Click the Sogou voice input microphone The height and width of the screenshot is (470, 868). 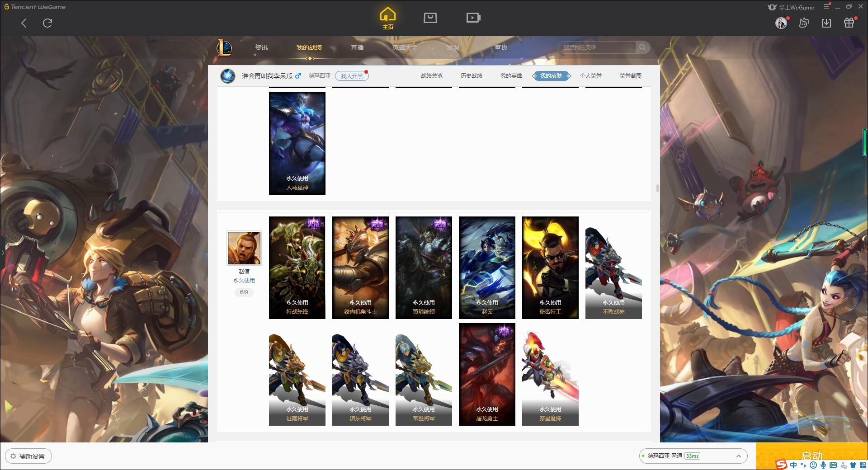tap(823, 465)
